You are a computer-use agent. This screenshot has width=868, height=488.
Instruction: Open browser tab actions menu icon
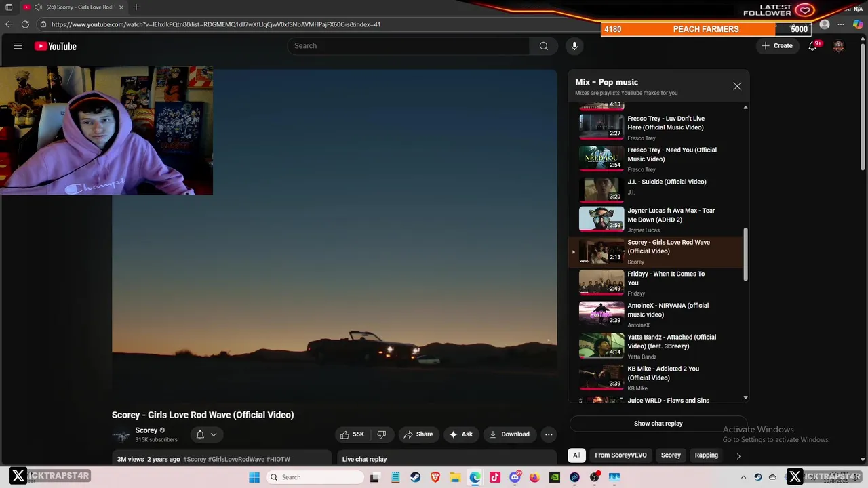coord(9,7)
